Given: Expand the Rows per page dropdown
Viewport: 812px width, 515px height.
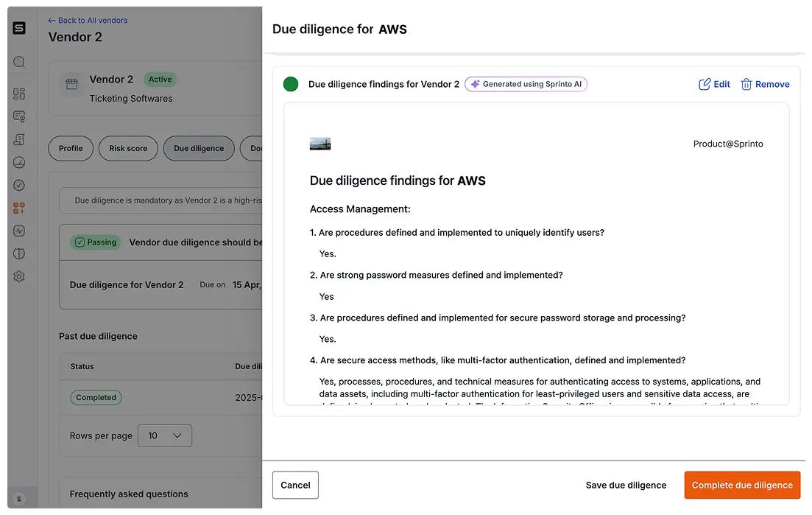Looking at the screenshot, I should (x=165, y=435).
